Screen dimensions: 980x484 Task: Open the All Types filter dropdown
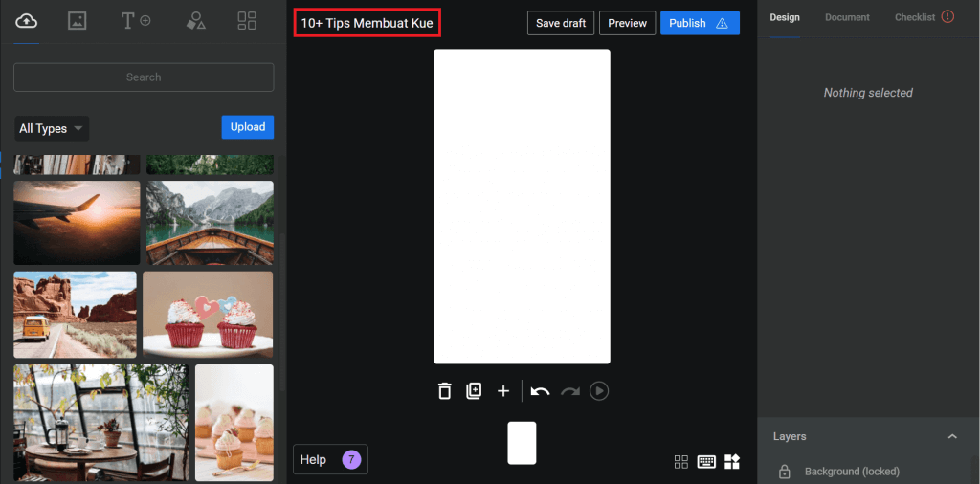(x=52, y=128)
